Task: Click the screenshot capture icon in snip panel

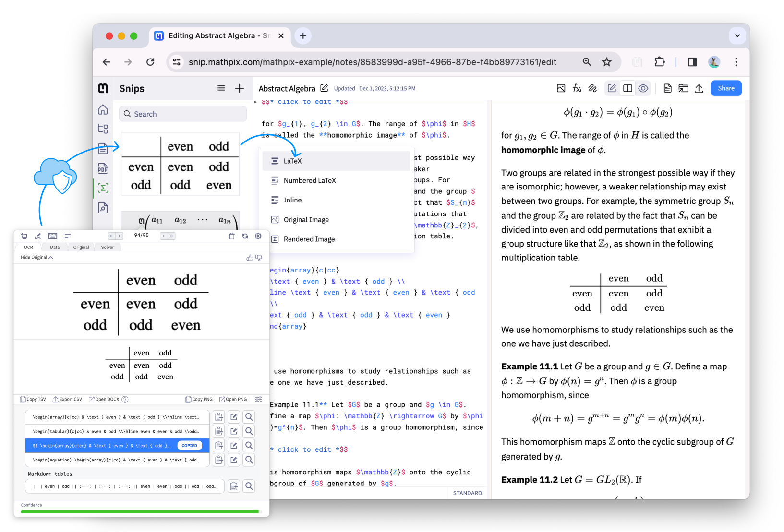Action: point(24,236)
